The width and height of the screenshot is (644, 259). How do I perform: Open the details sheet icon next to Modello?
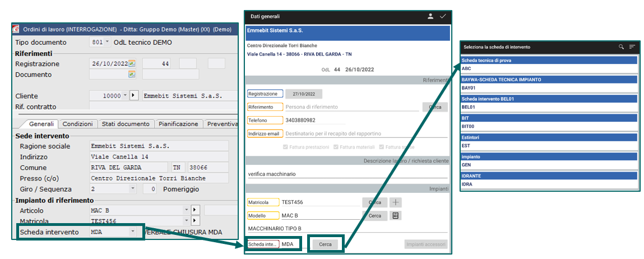(x=396, y=216)
